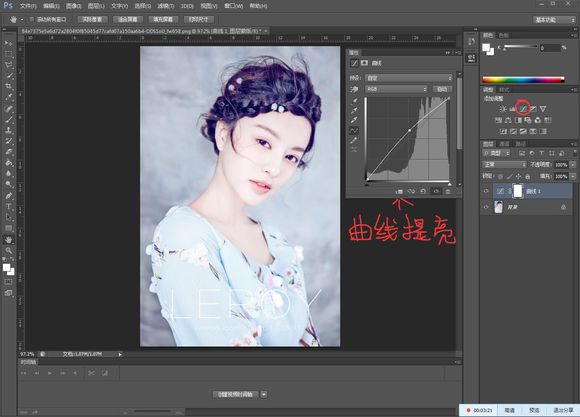Select the Clone Stamp tool

pos(8,130)
